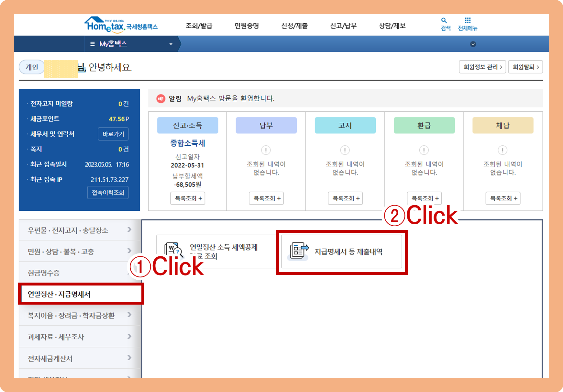Image resolution: width=563 pixels, height=392 pixels.
Task: Click 목록조회 + under 환급
Action: (425, 198)
